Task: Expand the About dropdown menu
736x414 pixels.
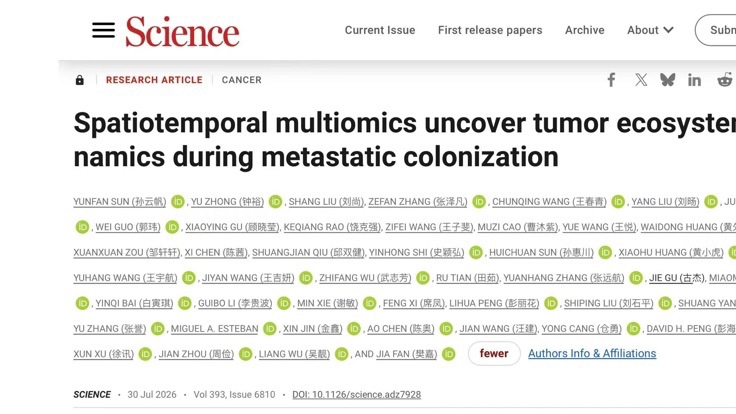Action: tap(650, 30)
